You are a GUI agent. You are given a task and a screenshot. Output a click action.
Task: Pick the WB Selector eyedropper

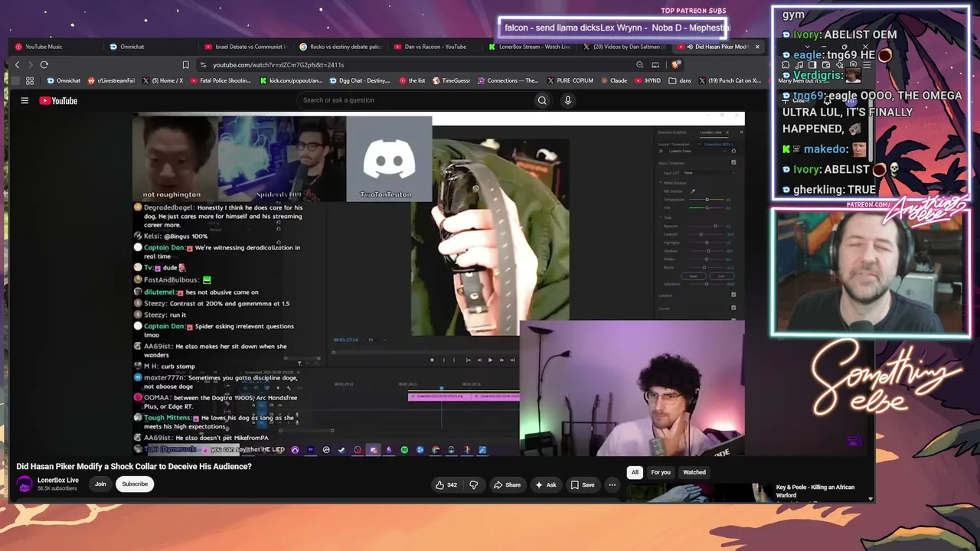pyautogui.click(x=693, y=191)
